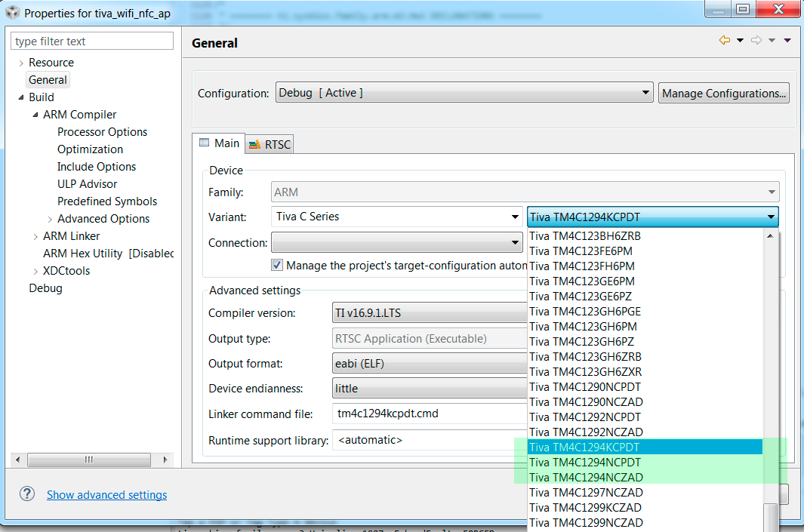Viewport: 804px width, 532px height.
Task: Open Show advanced settings link
Action: coord(106,494)
